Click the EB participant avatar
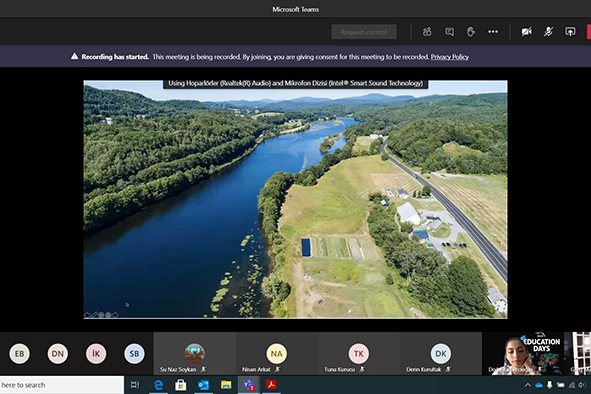 tap(19, 354)
